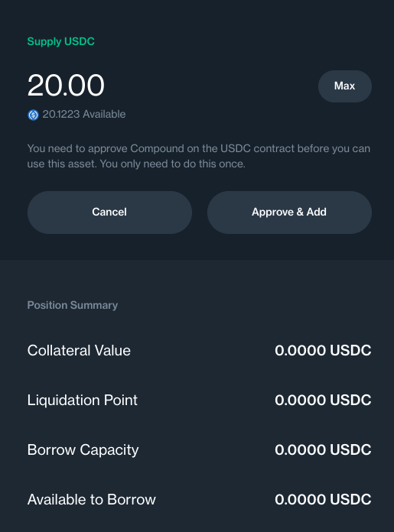Select the Liquidation Point row label
Image resolution: width=394 pixels, height=532 pixels.
click(82, 400)
